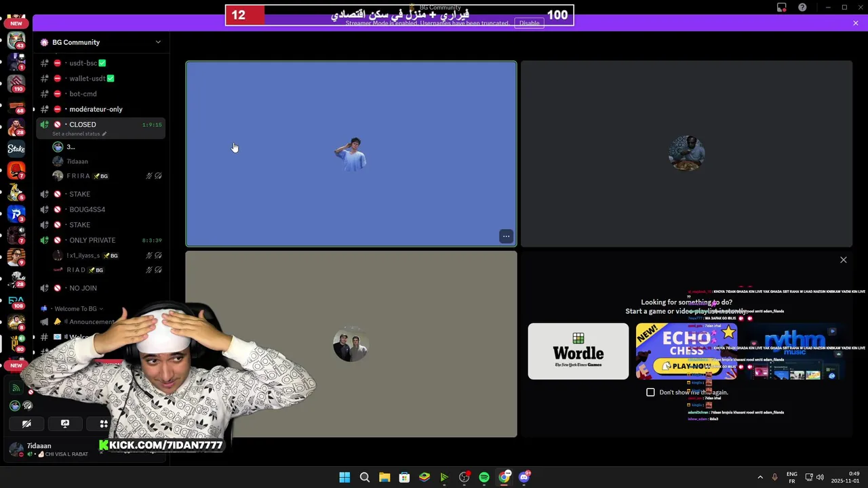Click the voice connection signal icon
The width and height of the screenshot is (868, 488).
point(16,388)
